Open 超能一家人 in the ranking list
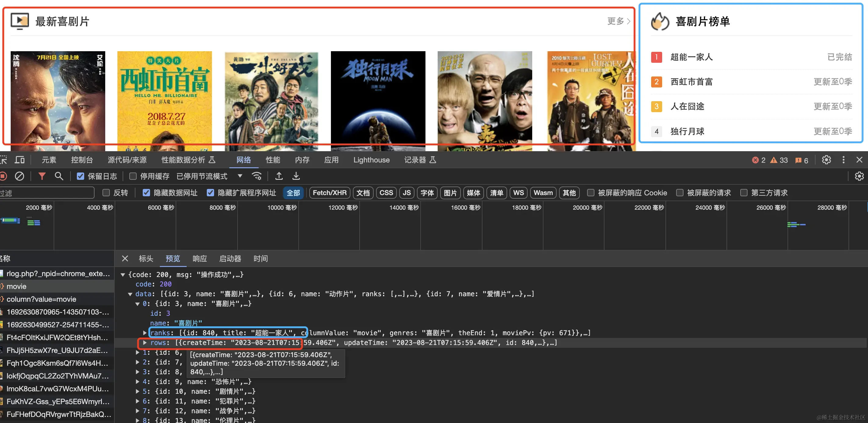The image size is (868, 423). tap(691, 57)
